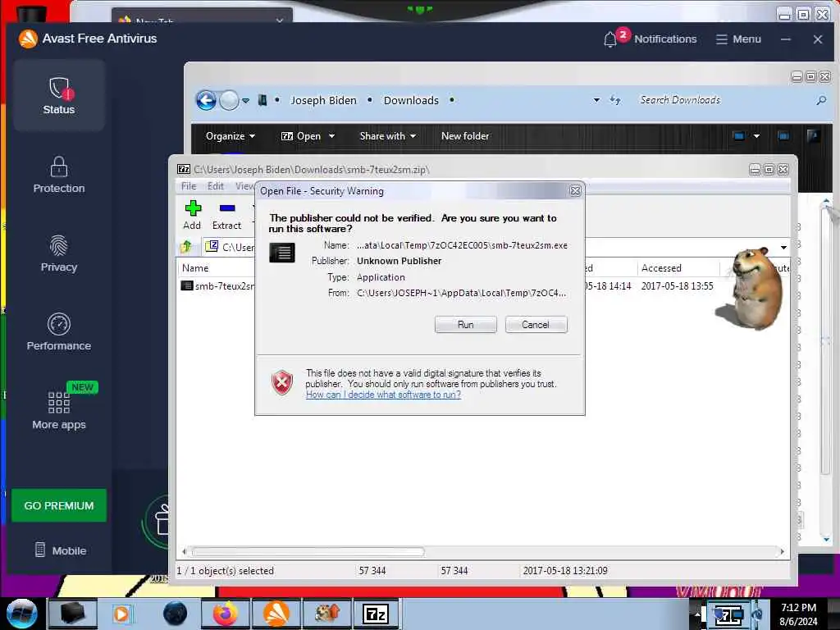The height and width of the screenshot is (630, 840).
Task: Click the help icon in Explorer toolbar
Action: (x=813, y=135)
